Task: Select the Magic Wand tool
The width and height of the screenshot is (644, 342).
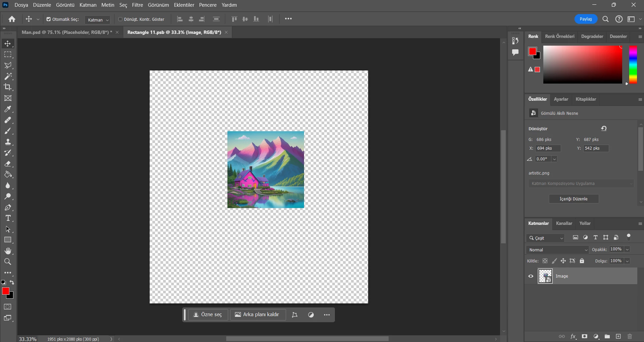Action: [x=8, y=76]
